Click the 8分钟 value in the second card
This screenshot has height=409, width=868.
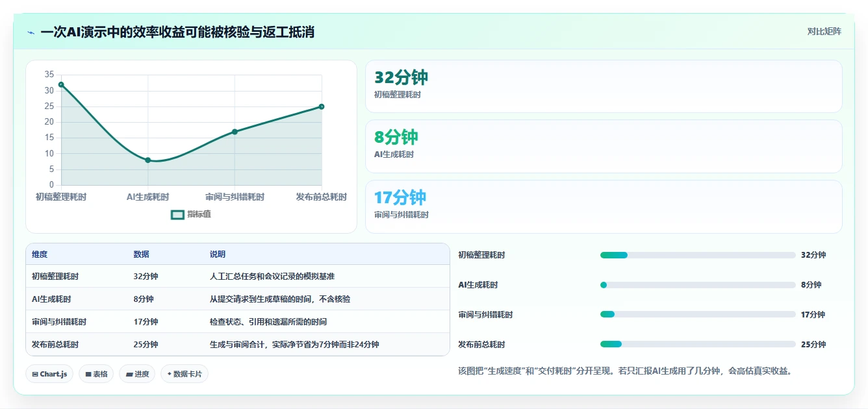(396, 137)
